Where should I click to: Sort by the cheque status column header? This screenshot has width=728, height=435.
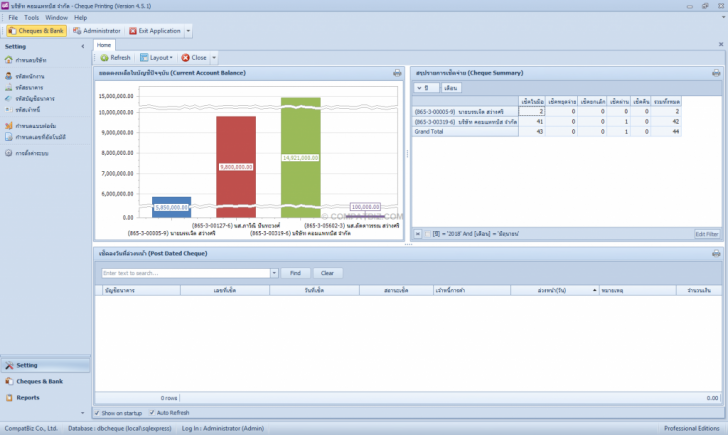pyautogui.click(x=396, y=290)
